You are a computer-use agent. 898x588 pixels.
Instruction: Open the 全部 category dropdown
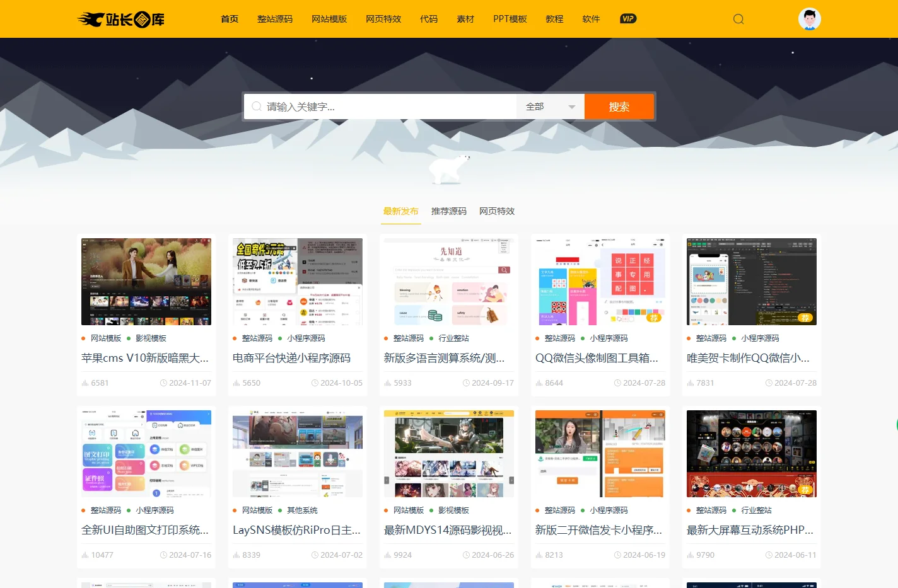click(551, 107)
